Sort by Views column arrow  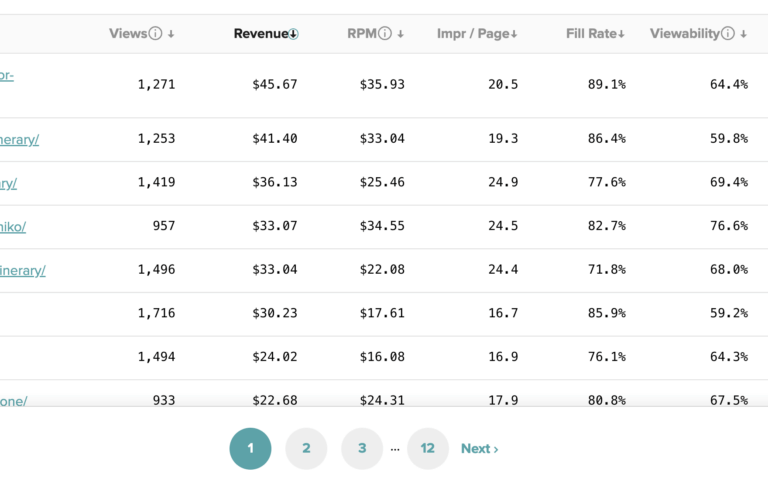[x=171, y=34]
